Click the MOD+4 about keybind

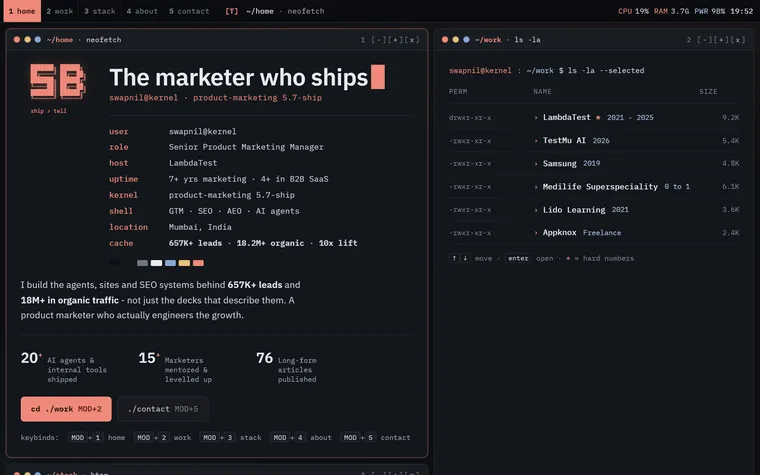[x=301, y=438]
